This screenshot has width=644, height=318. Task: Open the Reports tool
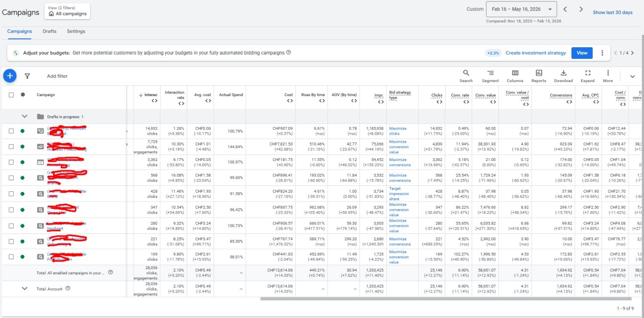539,76
